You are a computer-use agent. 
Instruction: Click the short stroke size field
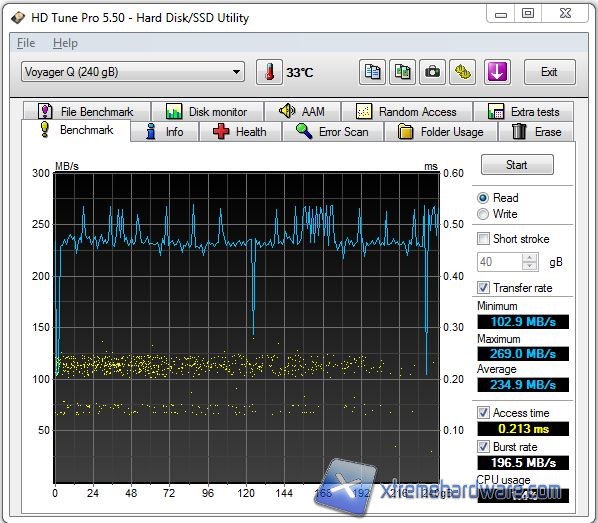point(500,262)
